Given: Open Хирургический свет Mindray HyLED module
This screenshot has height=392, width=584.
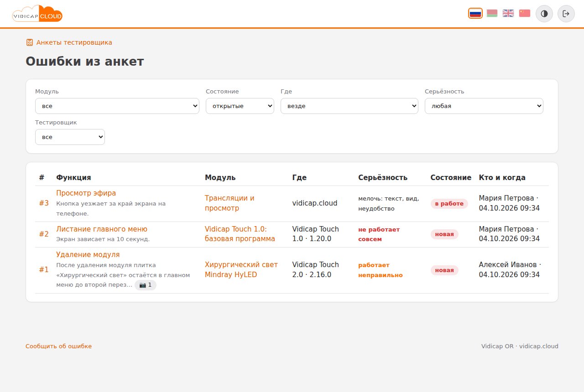Looking at the screenshot, I should (x=241, y=269).
